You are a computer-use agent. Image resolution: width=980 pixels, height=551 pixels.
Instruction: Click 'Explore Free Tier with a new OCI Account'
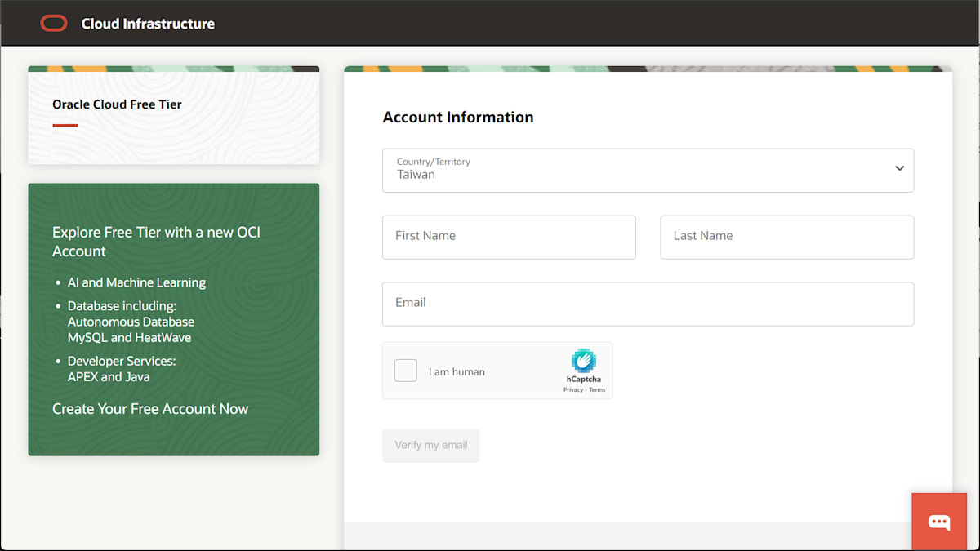coord(156,242)
